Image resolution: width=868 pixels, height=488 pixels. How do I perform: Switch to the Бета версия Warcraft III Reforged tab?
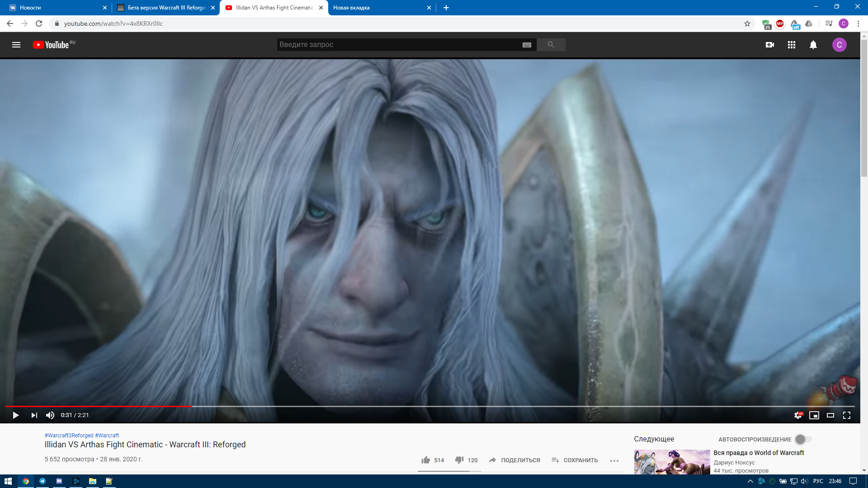[x=165, y=8]
